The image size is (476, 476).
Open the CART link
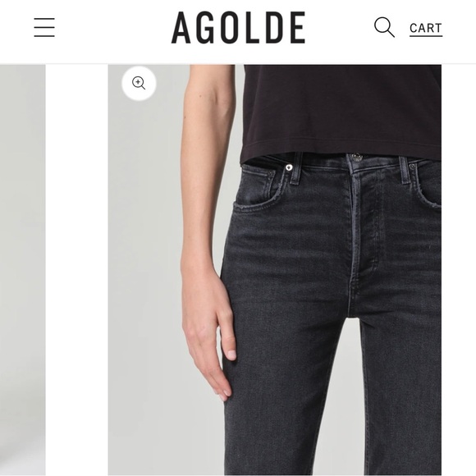426,30
